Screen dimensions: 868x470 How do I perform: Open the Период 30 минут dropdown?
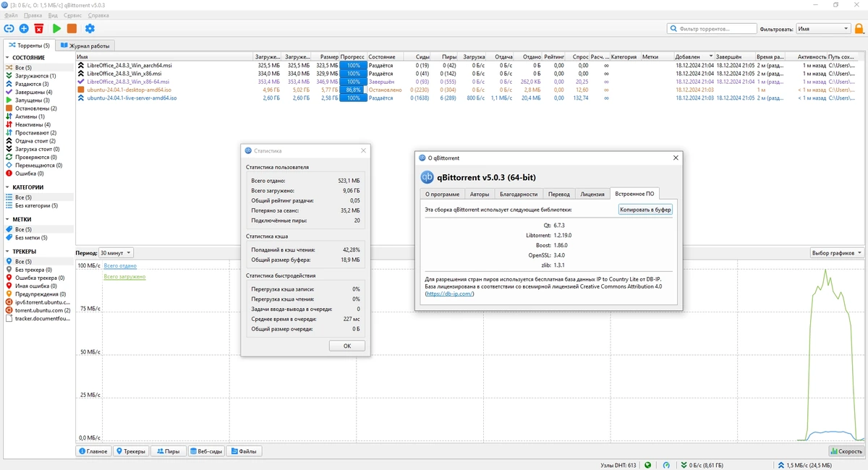[116, 253]
